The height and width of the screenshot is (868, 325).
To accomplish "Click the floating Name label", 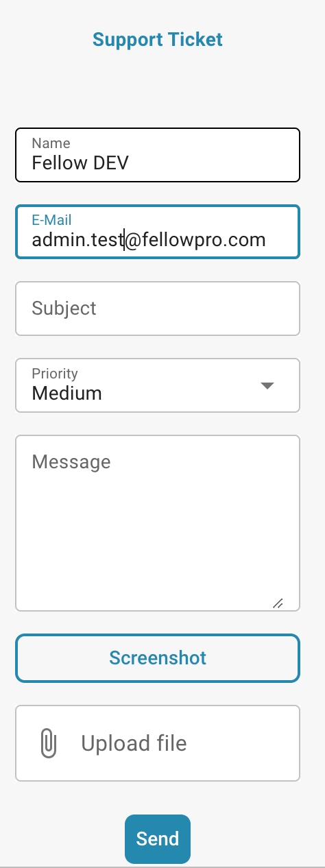I will (51, 143).
